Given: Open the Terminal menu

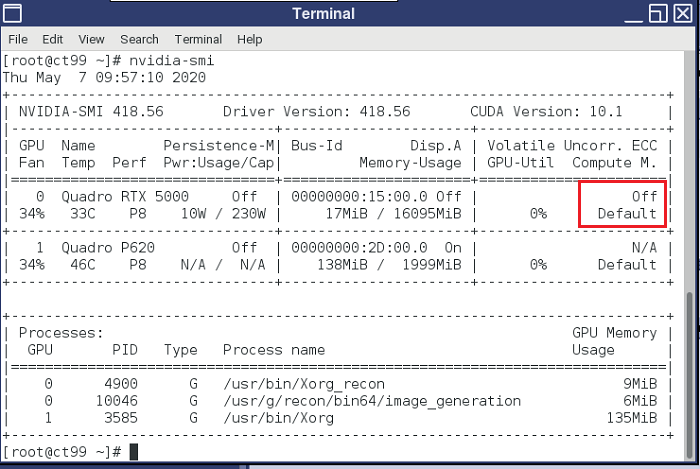Looking at the screenshot, I should click(198, 39).
